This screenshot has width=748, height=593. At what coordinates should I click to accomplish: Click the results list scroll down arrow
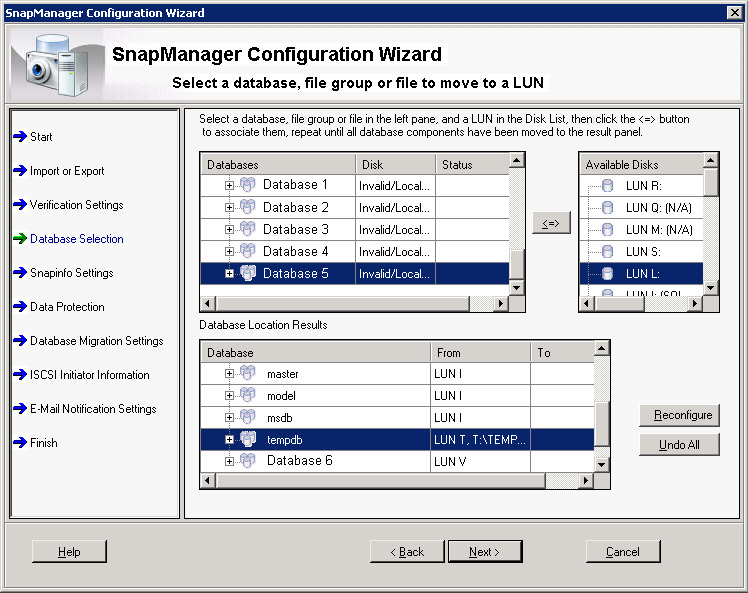click(x=602, y=464)
